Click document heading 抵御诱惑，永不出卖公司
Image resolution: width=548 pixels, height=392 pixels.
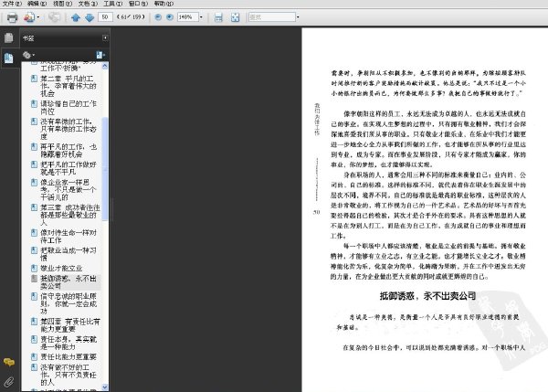pyautogui.click(x=427, y=296)
